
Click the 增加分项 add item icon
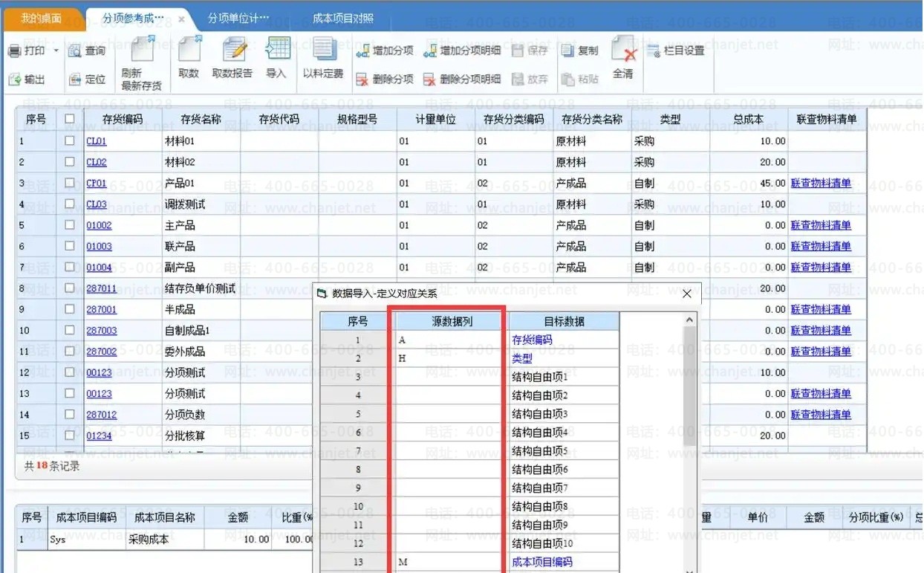362,51
